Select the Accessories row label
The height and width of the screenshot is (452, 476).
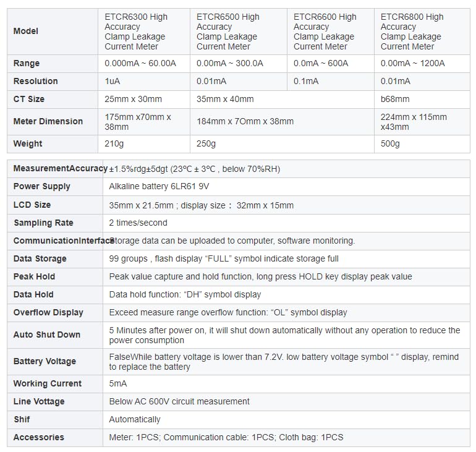pos(39,437)
